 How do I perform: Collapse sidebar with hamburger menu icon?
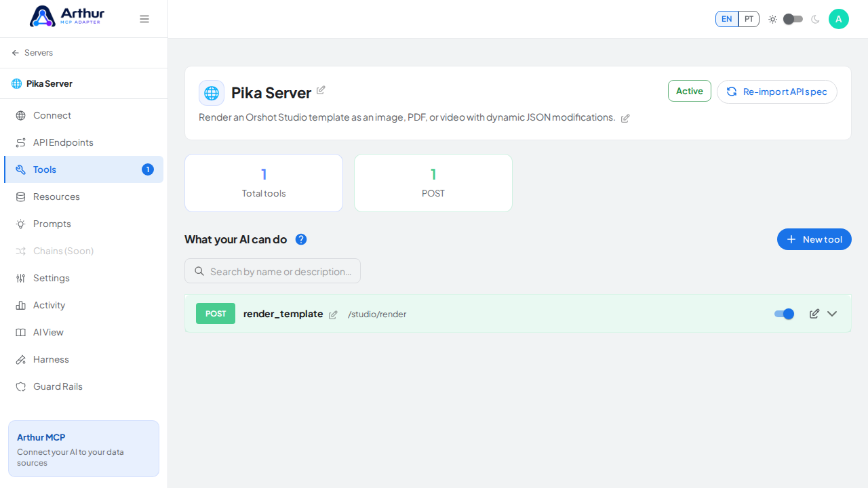point(144,19)
